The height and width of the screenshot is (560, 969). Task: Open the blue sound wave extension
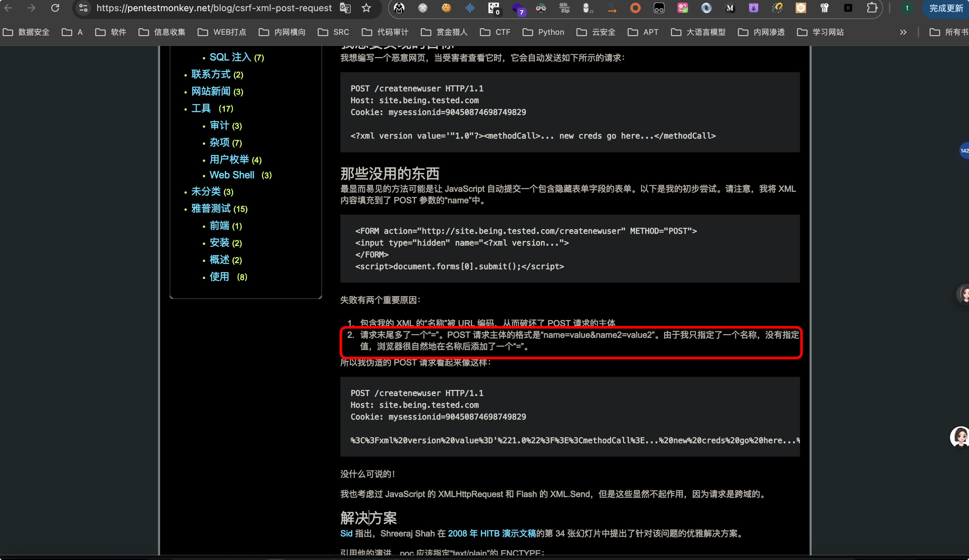tap(470, 8)
